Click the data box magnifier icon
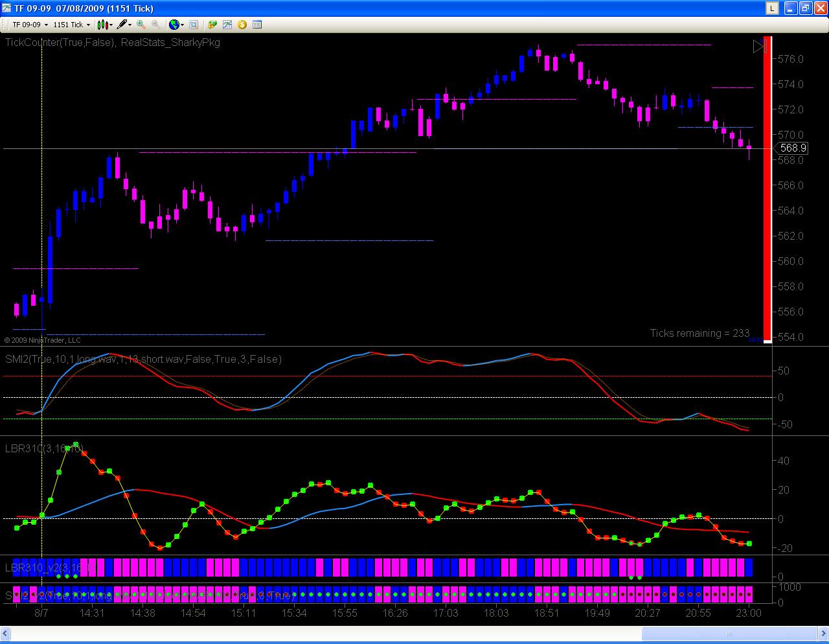 [x=194, y=25]
